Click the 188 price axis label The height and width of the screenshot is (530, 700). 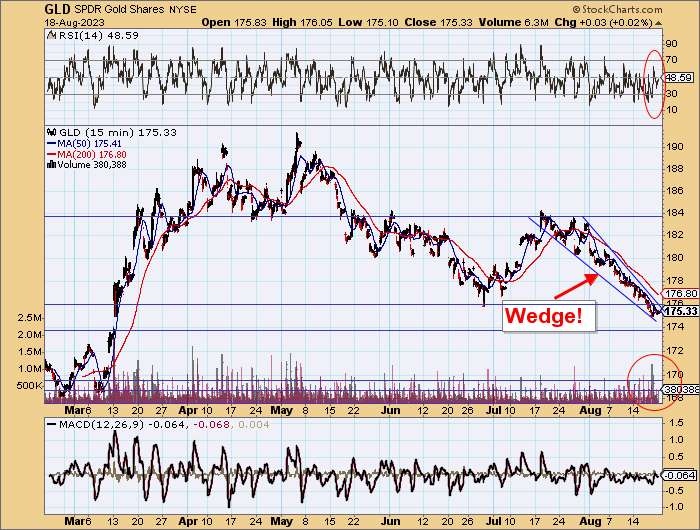675,169
